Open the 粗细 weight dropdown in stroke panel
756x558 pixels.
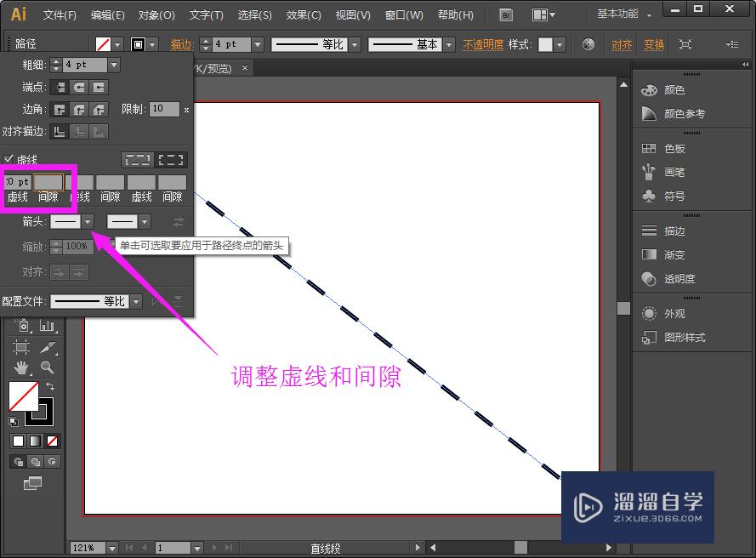point(114,65)
